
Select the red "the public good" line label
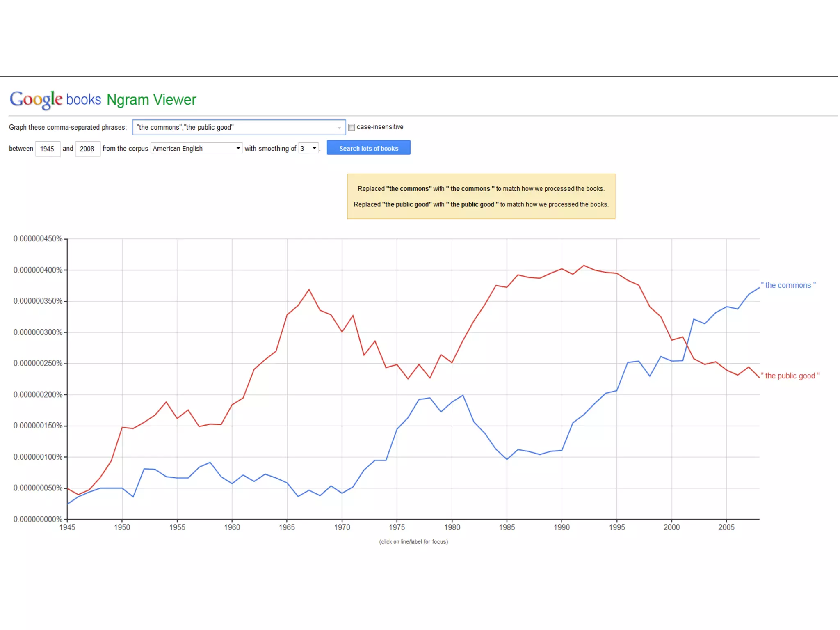click(x=790, y=376)
